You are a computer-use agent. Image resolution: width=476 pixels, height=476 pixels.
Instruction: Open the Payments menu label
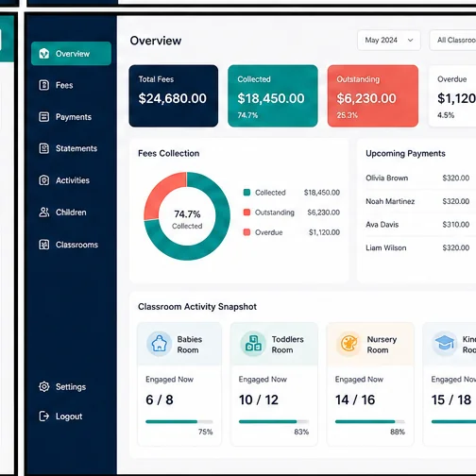click(74, 117)
